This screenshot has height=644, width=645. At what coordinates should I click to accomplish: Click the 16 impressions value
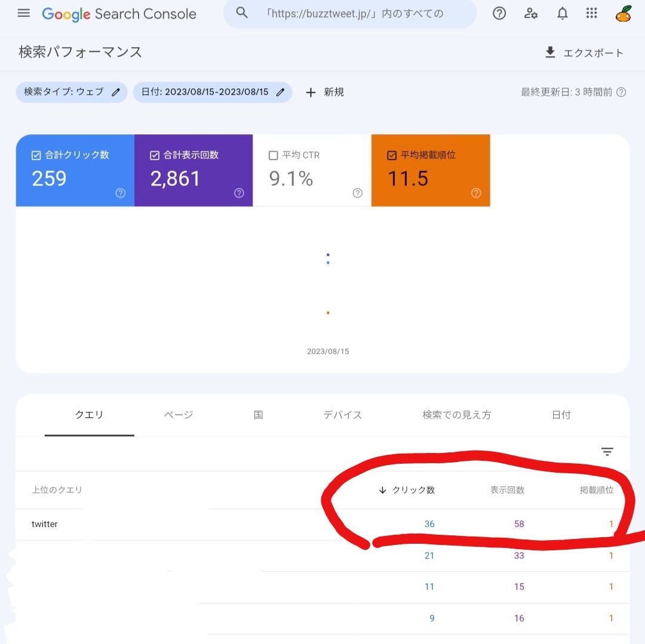click(x=519, y=618)
